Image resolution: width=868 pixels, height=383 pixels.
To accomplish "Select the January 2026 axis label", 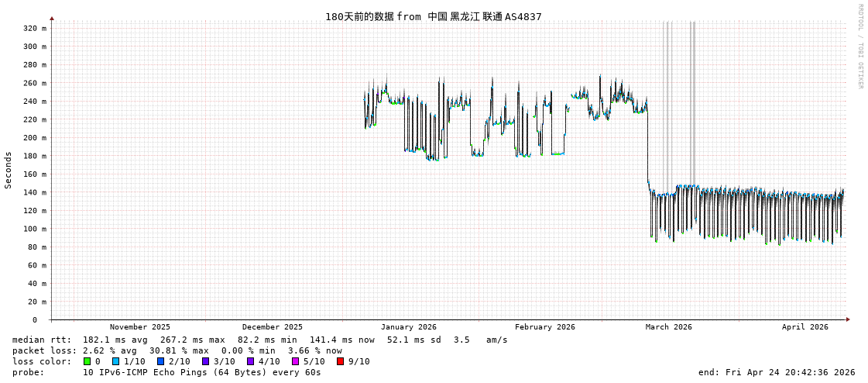I will click(408, 327).
